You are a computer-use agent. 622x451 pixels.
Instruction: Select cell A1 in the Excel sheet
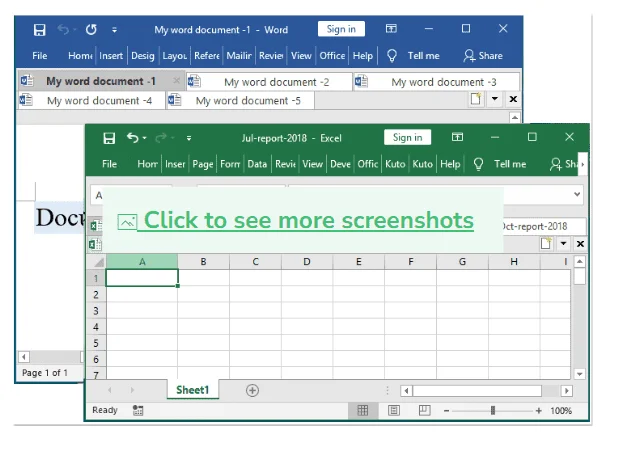click(x=142, y=278)
